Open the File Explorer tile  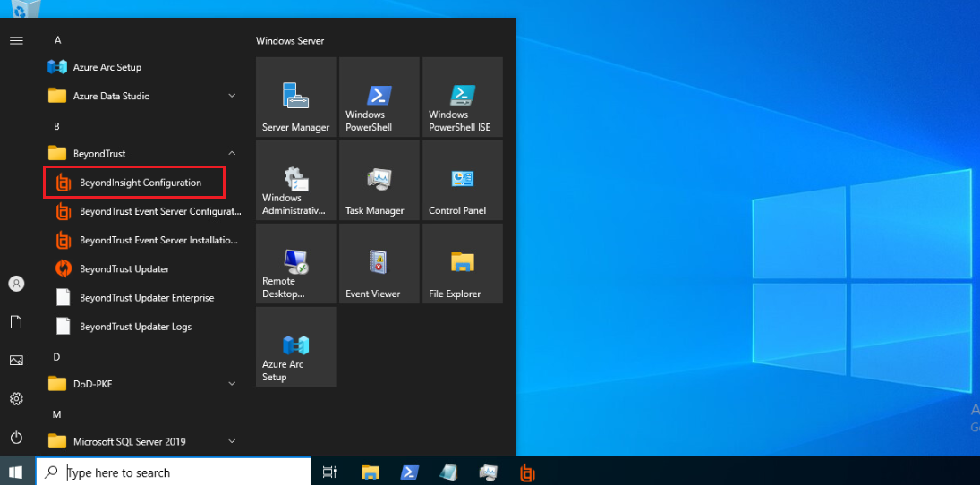coord(463,263)
